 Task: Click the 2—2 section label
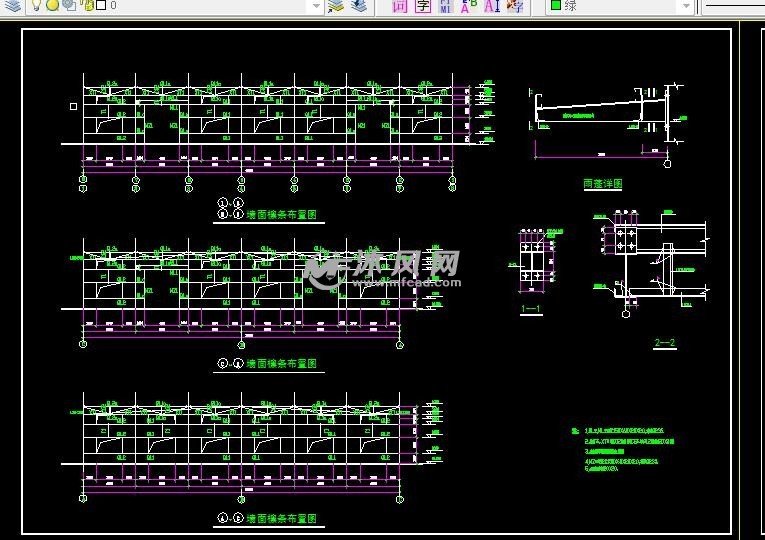tap(665, 343)
